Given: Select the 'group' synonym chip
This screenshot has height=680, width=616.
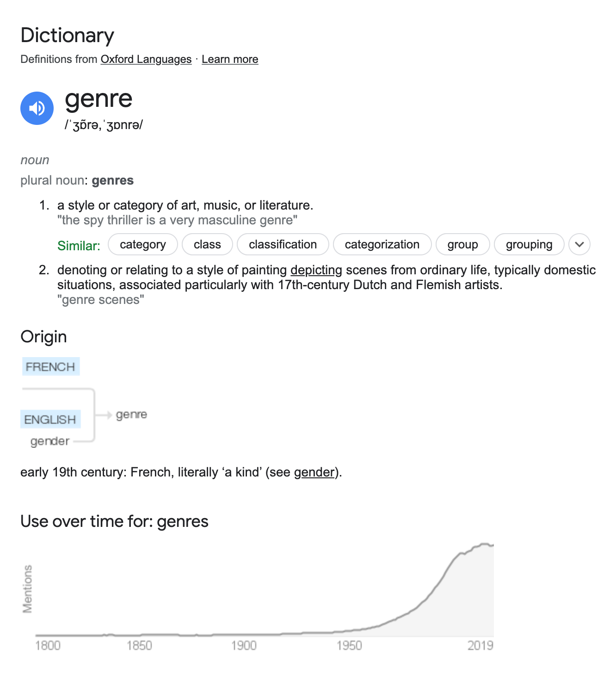Looking at the screenshot, I should click(x=462, y=244).
